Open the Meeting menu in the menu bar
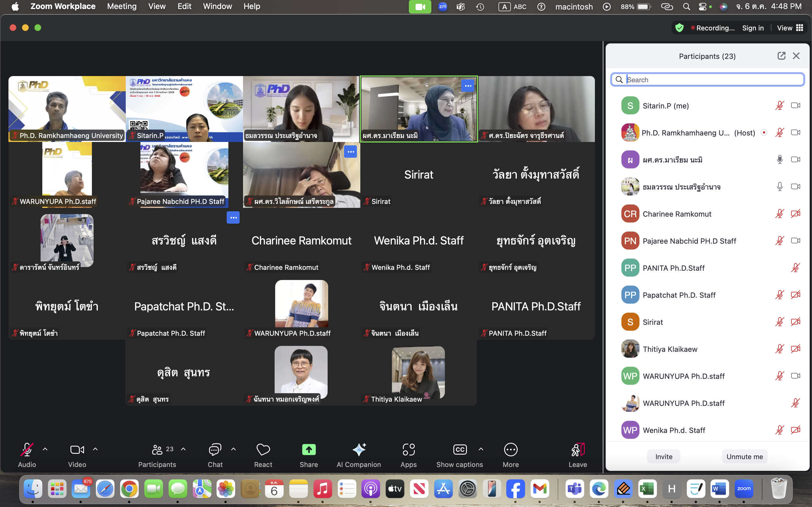 (122, 6)
